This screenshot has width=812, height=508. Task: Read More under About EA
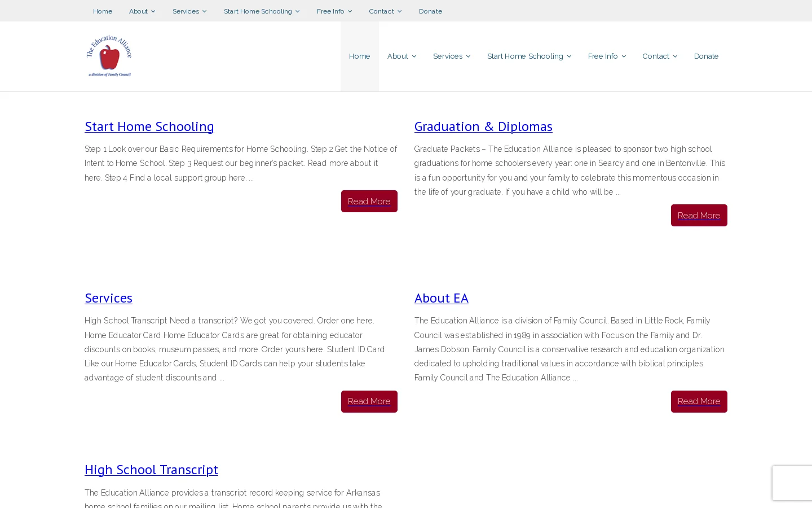[699, 401]
